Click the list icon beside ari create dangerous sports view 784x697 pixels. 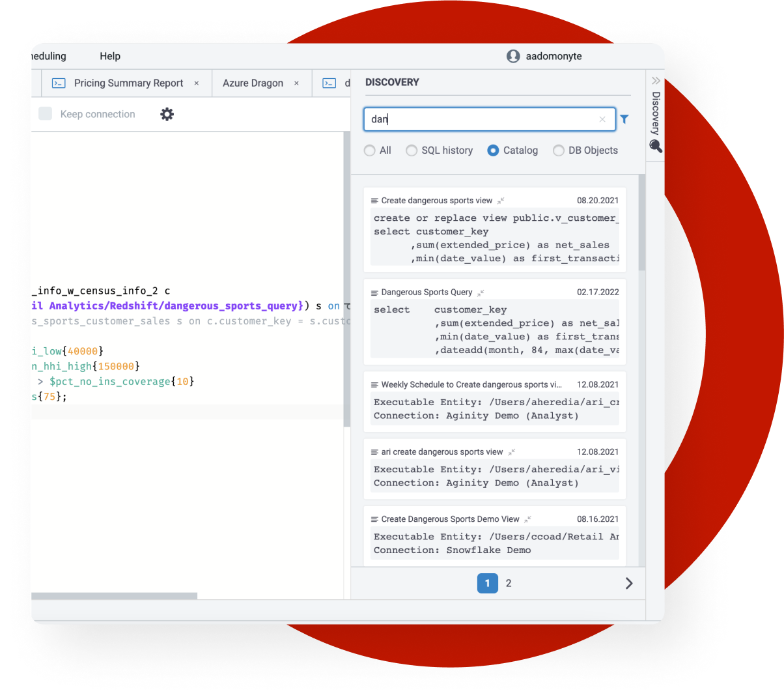[x=374, y=452]
